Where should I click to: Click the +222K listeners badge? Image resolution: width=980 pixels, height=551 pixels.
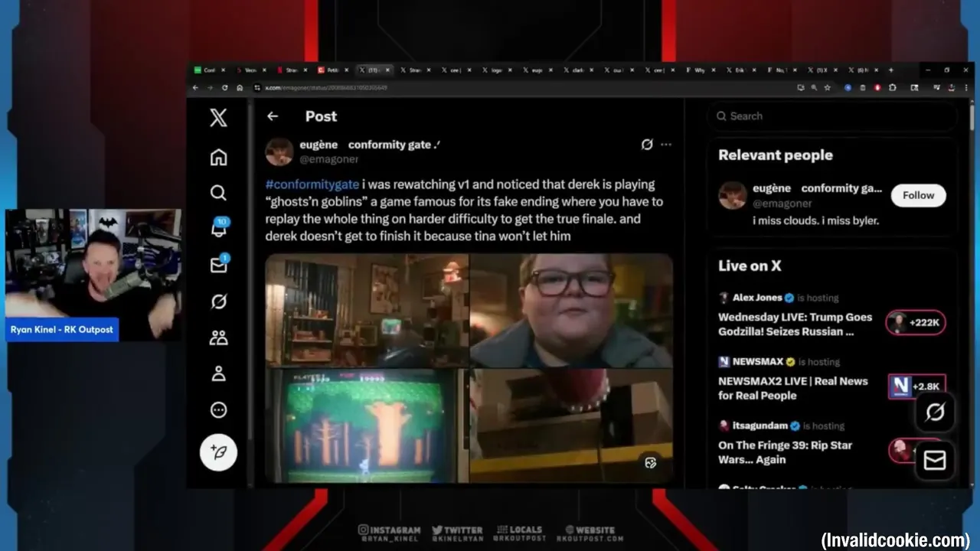point(916,323)
